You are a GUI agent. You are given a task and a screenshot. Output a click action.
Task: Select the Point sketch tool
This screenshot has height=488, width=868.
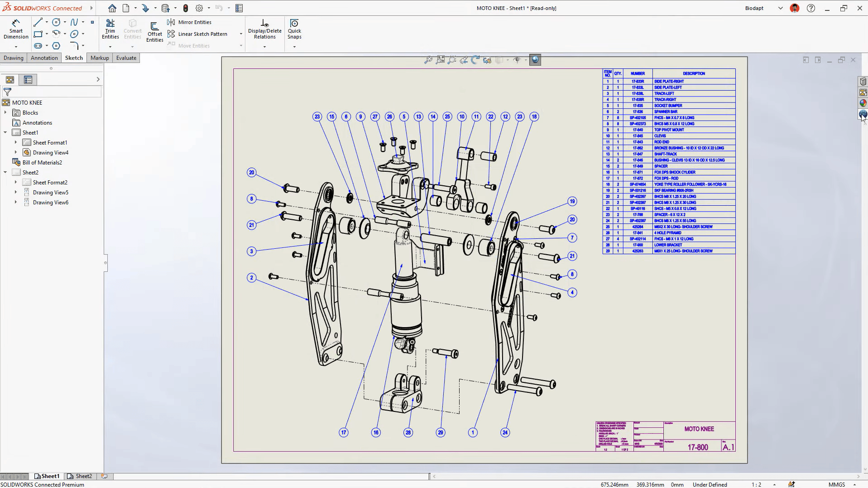point(92,22)
